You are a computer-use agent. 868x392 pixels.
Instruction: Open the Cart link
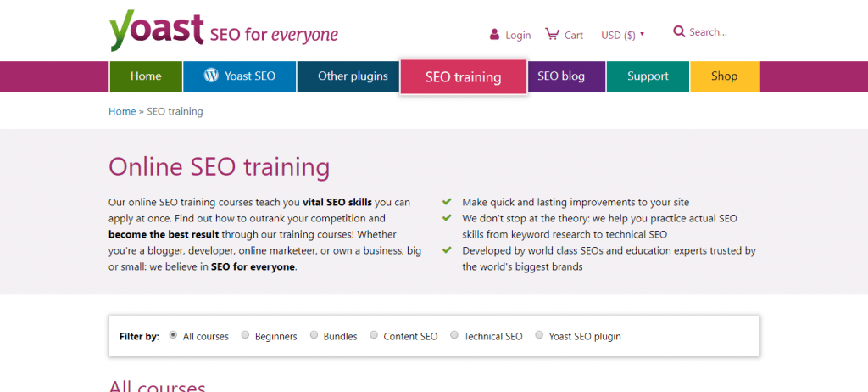coord(574,35)
